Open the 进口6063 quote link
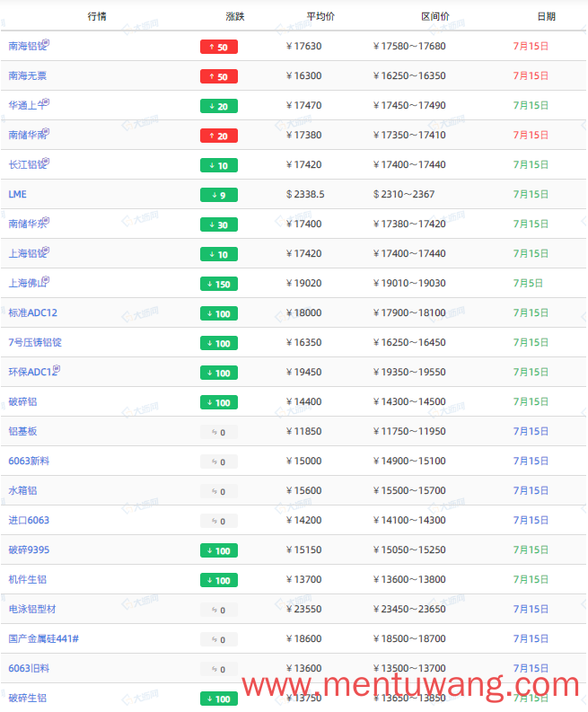Viewport: 588px width, 712px height. pos(29,521)
